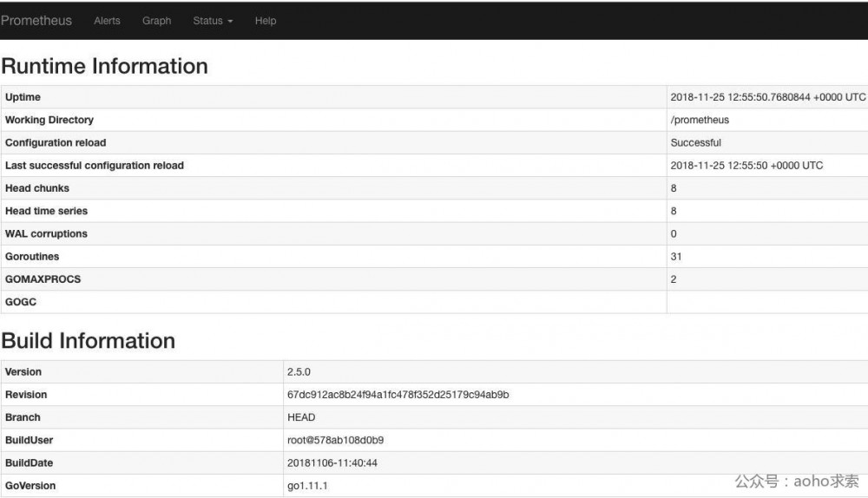Click the Version value 2.5.0

tap(299, 372)
